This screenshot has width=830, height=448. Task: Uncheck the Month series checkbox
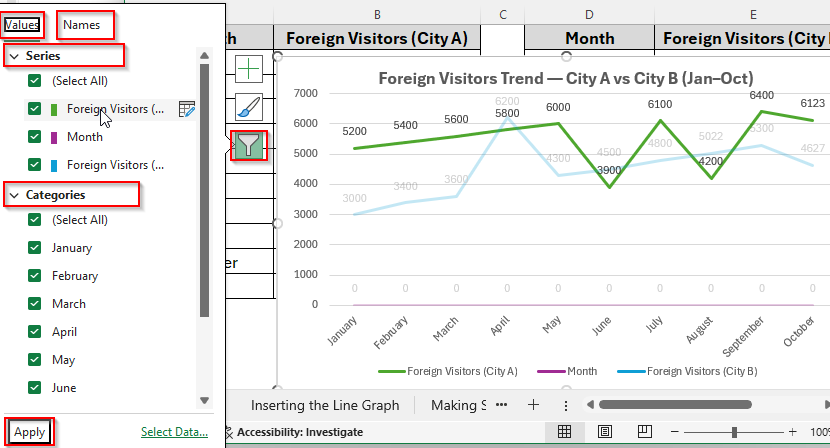(x=34, y=137)
